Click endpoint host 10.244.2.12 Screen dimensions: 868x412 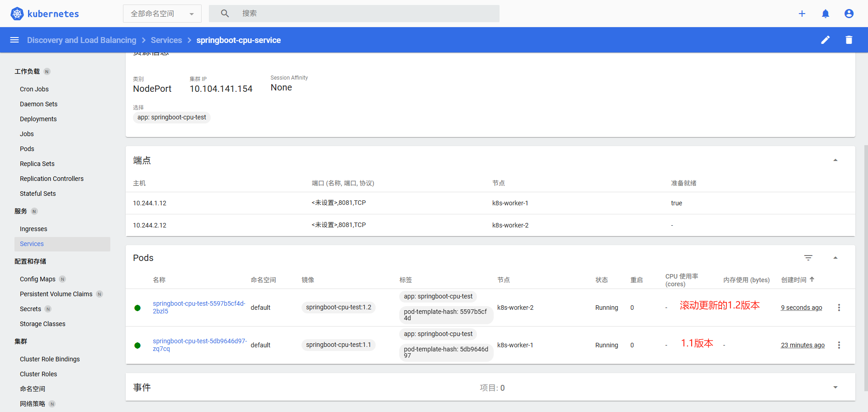[x=150, y=225]
